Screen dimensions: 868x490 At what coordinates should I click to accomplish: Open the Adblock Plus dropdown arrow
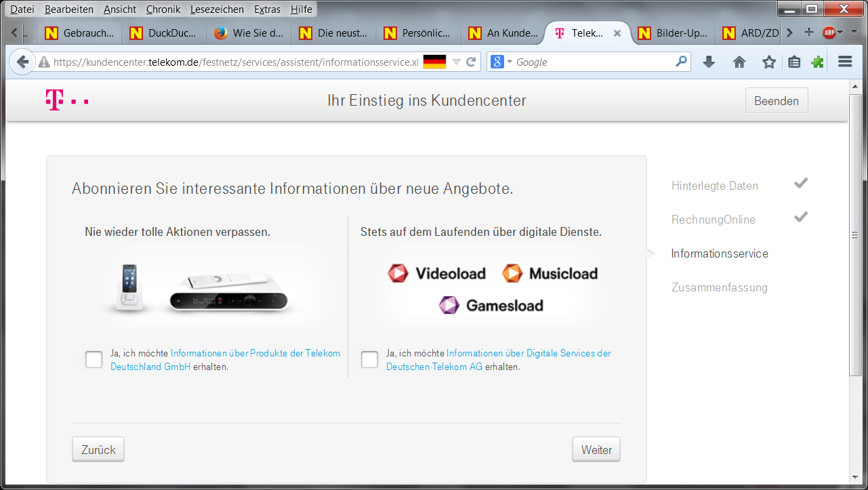click(x=840, y=33)
